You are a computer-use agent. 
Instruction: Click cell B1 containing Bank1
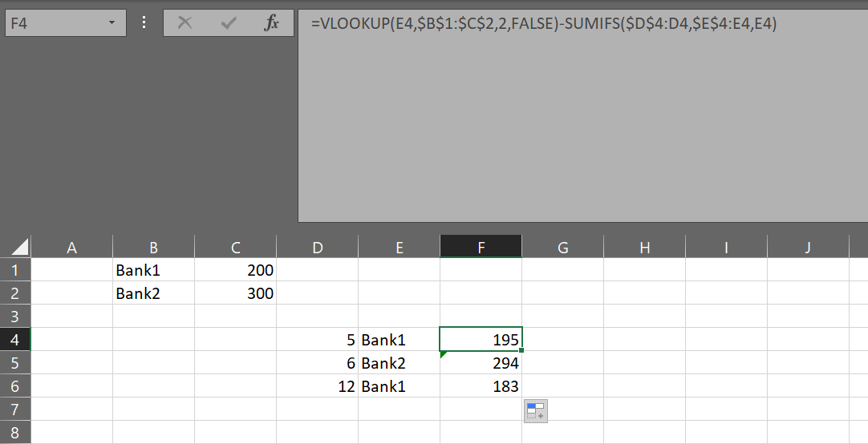tap(153, 270)
